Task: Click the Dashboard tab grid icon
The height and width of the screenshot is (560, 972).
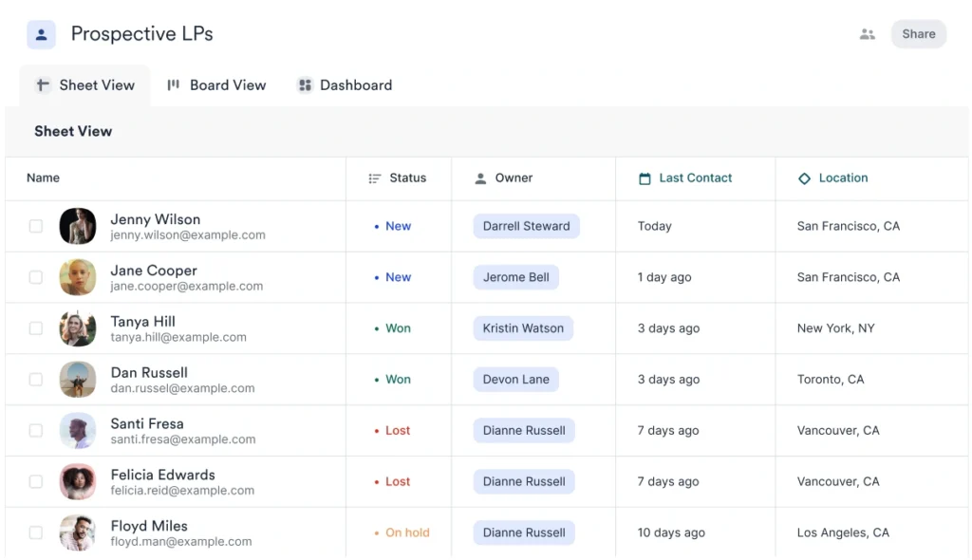Action: coord(305,85)
